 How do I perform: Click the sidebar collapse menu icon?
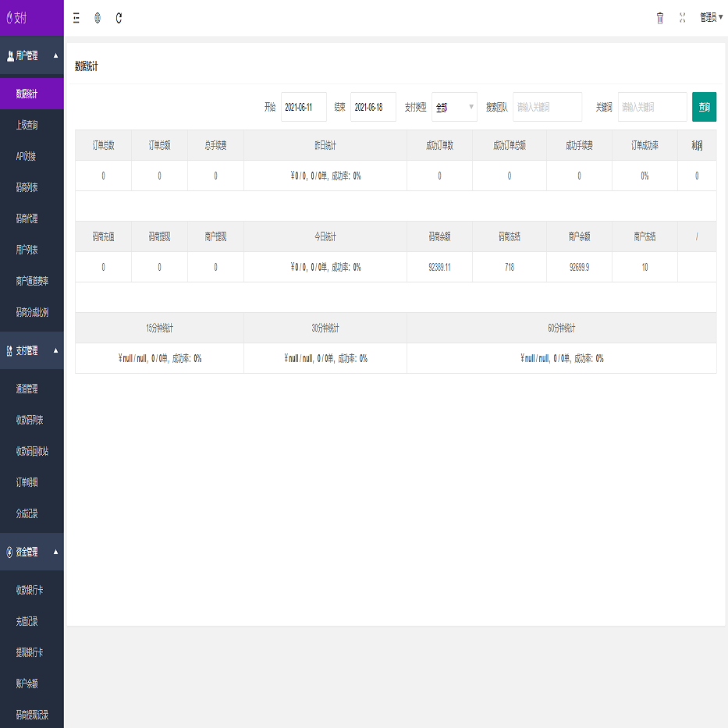click(76, 18)
